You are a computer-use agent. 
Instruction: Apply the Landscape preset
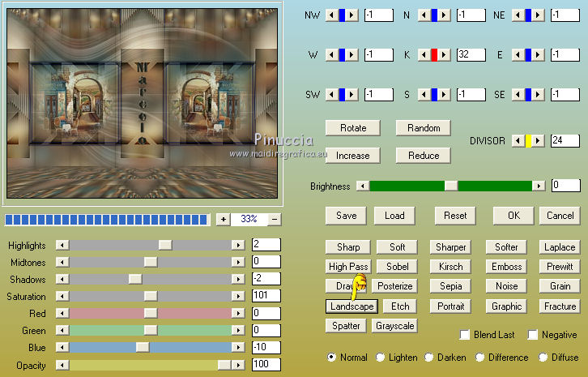pos(352,306)
